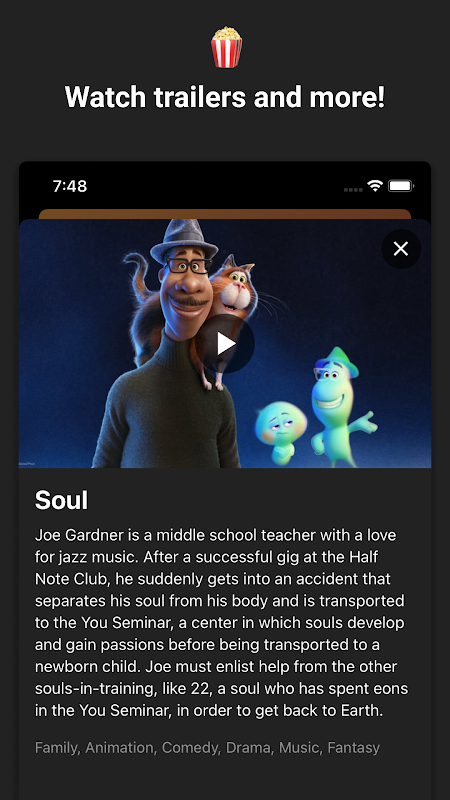Image resolution: width=450 pixels, height=800 pixels.
Task: Tap the 7:48 clock in status bar
Action: pos(70,186)
